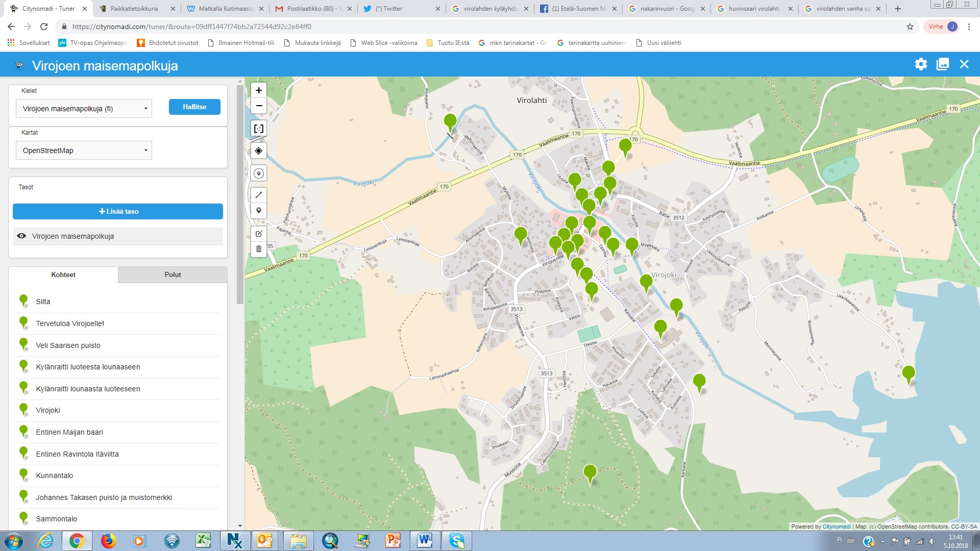Open Word from the taskbar
The height and width of the screenshot is (551, 980).
(x=425, y=541)
